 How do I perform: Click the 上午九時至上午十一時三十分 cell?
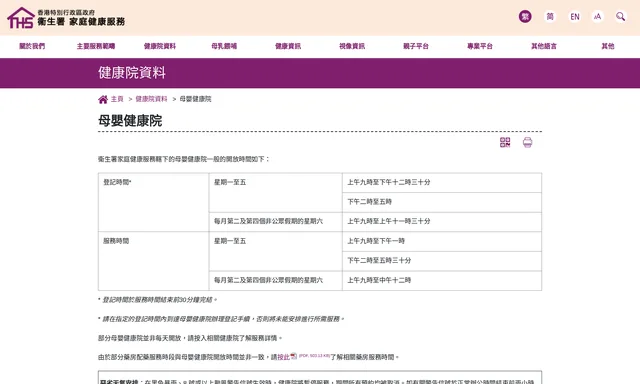[442, 222]
